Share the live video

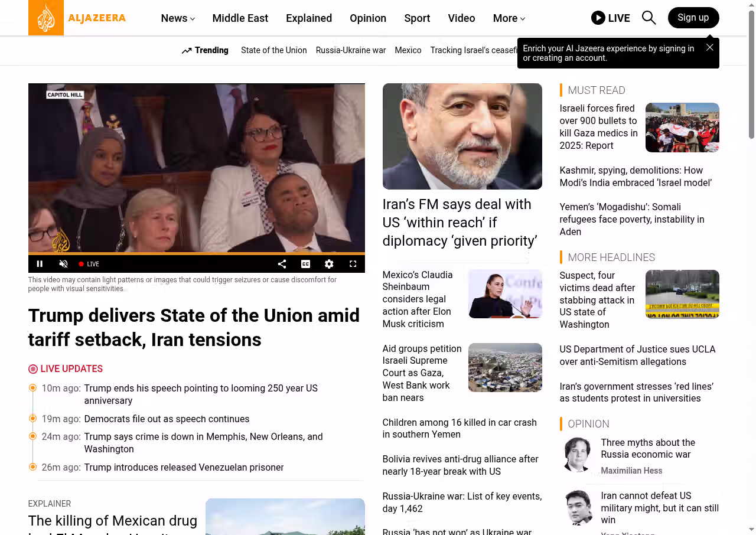pyautogui.click(x=282, y=264)
